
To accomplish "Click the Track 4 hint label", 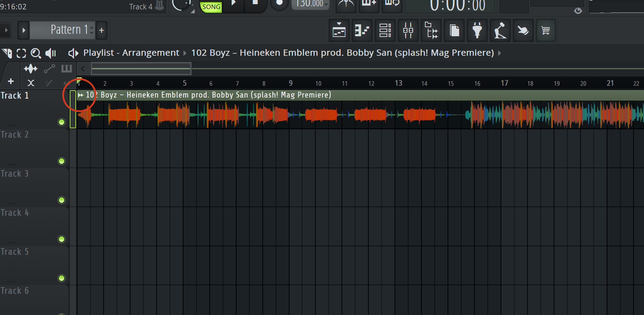I will click(x=141, y=7).
